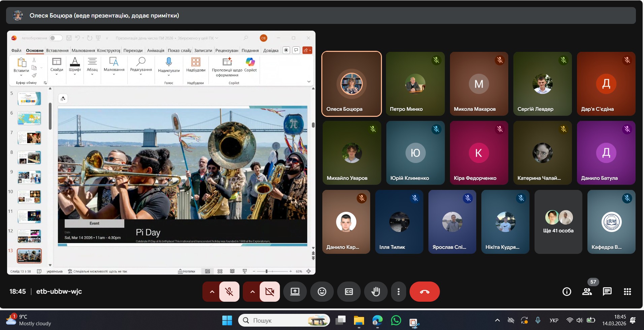Unmute the microphone

(x=229, y=292)
